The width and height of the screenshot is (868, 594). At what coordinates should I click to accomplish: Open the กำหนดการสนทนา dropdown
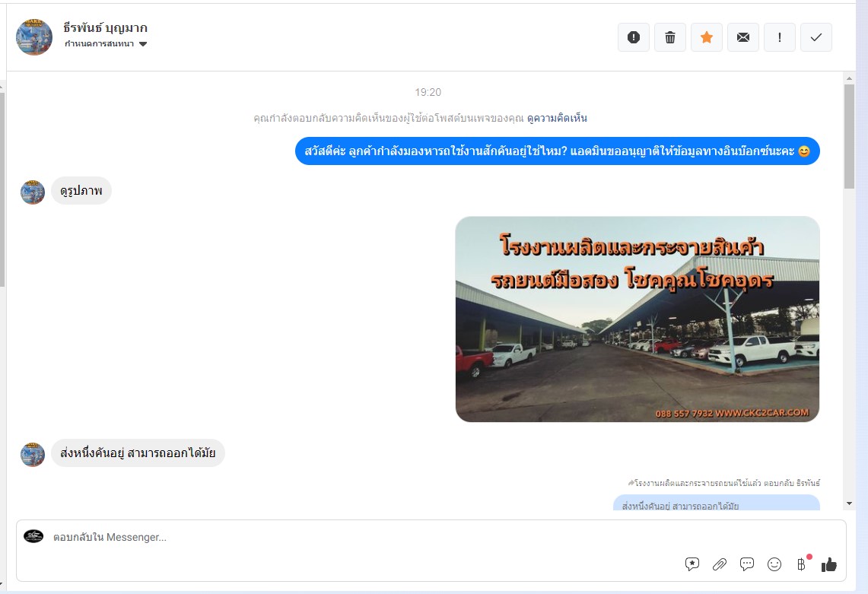[106, 44]
